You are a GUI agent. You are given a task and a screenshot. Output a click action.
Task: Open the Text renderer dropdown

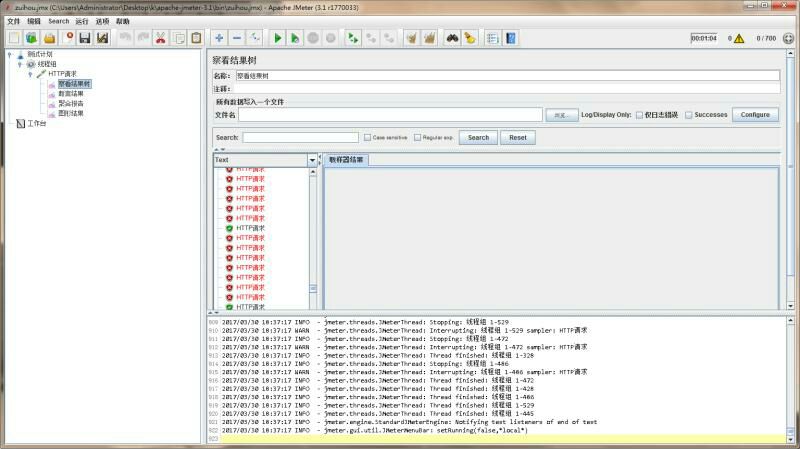tap(312, 160)
